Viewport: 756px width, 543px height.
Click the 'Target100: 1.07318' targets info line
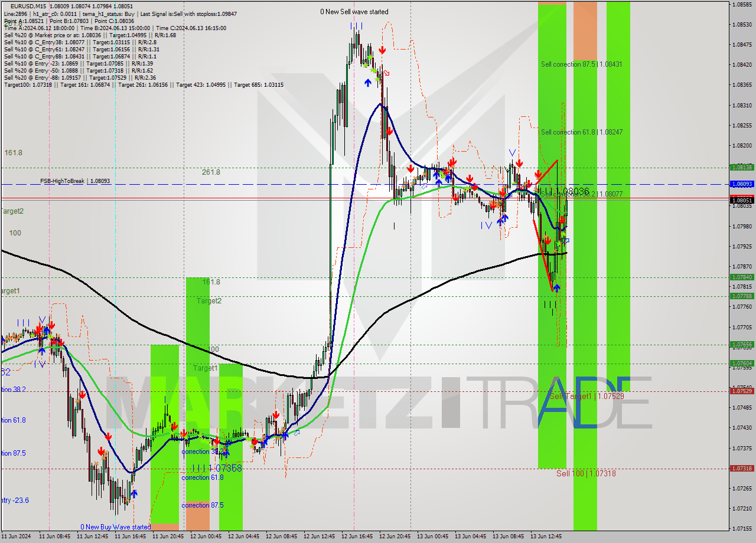click(x=144, y=84)
